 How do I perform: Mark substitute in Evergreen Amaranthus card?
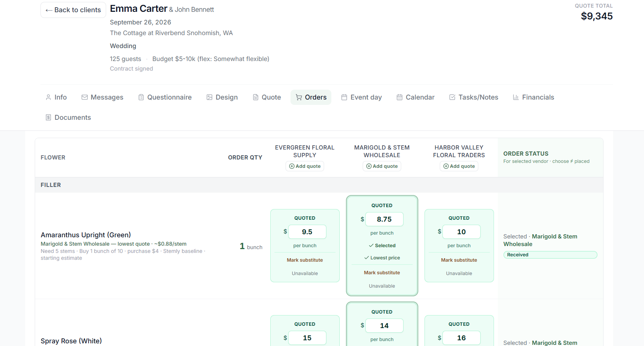pos(305,260)
